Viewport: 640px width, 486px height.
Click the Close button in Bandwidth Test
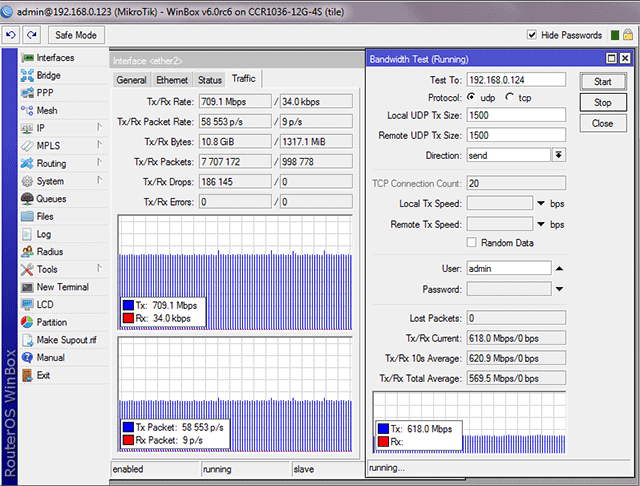click(x=603, y=123)
